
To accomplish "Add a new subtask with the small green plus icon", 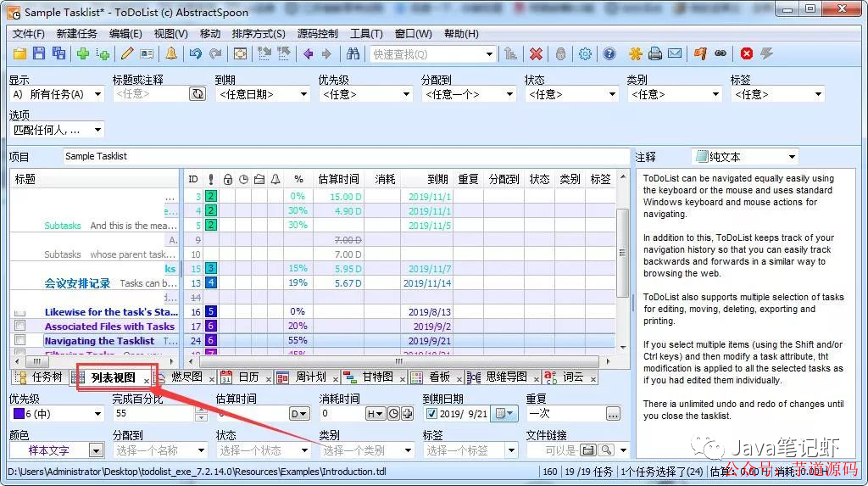I will (x=103, y=53).
